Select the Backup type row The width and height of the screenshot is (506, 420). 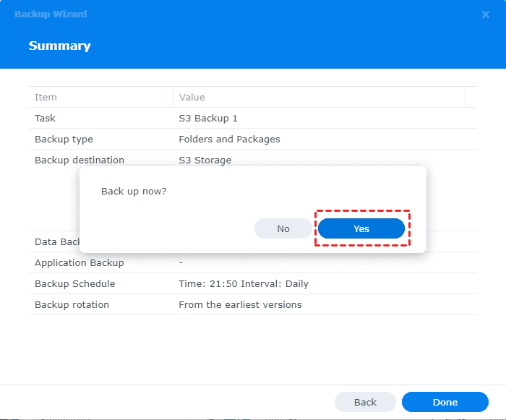pos(64,139)
